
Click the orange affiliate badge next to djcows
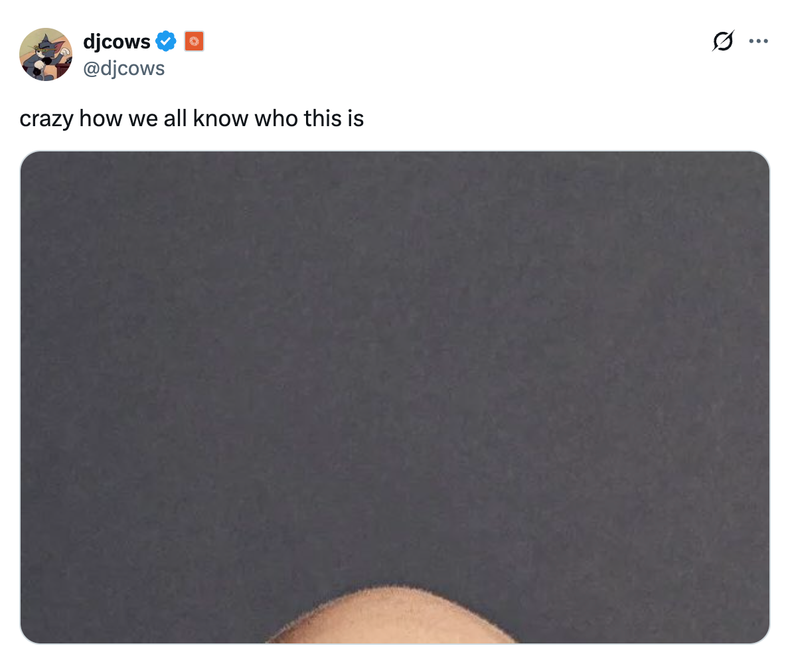pos(194,41)
